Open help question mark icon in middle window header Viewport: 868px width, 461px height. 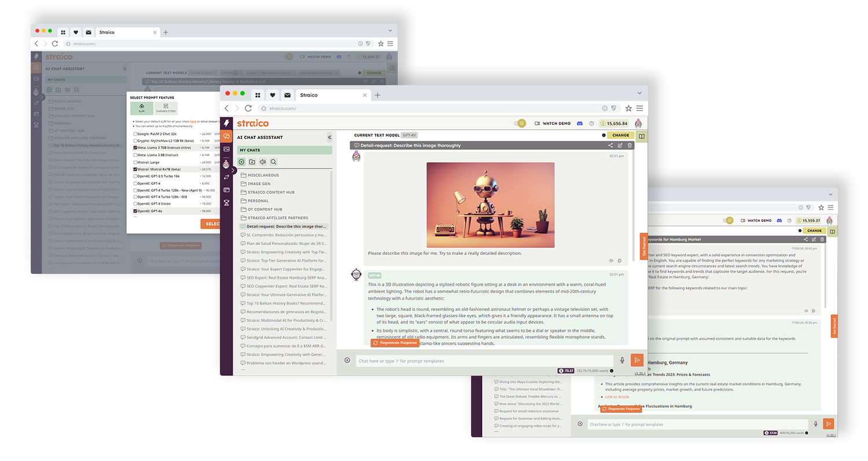(591, 123)
